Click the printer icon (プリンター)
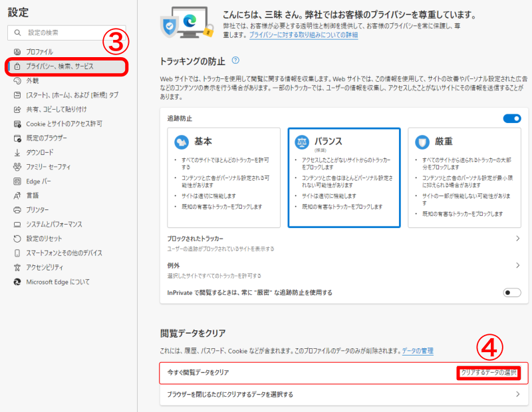This screenshot has height=412, width=532. tap(17, 210)
